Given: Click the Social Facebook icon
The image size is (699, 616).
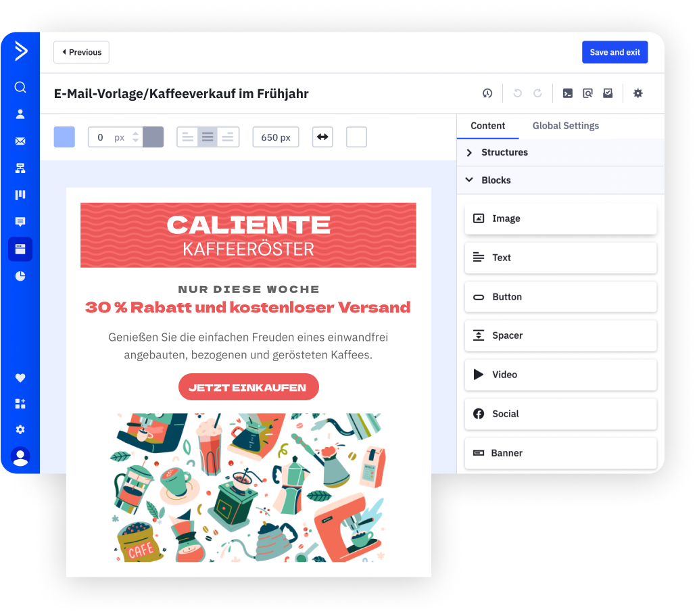Looking at the screenshot, I should (x=479, y=414).
